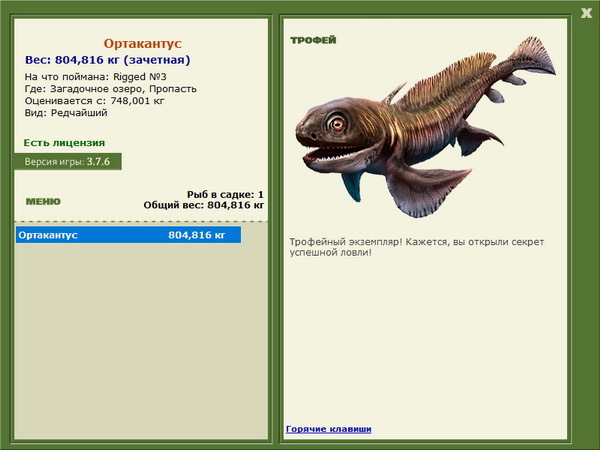Close the trophy window with X
Screen dimensions: 600x450
(x=586, y=13)
